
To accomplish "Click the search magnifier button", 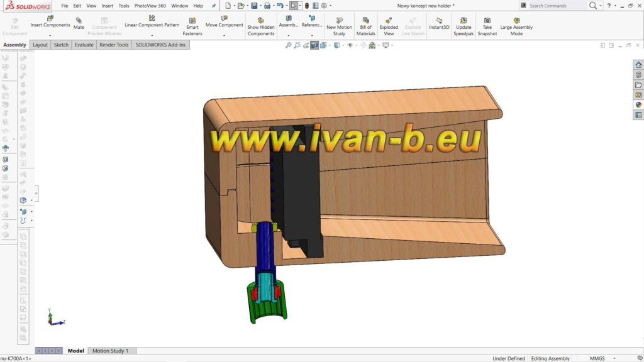I will tap(592, 6).
